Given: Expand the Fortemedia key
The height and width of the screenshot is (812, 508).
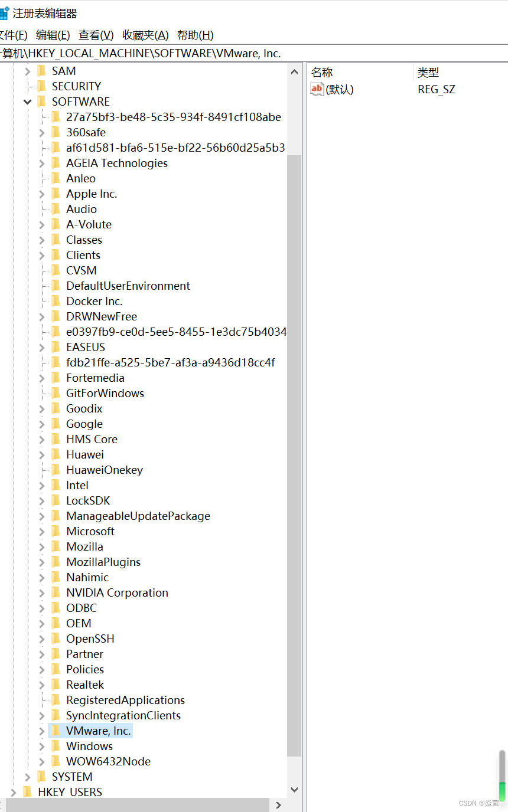Looking at the screenshot, I should pyautogui.click(x=41, y=378).
